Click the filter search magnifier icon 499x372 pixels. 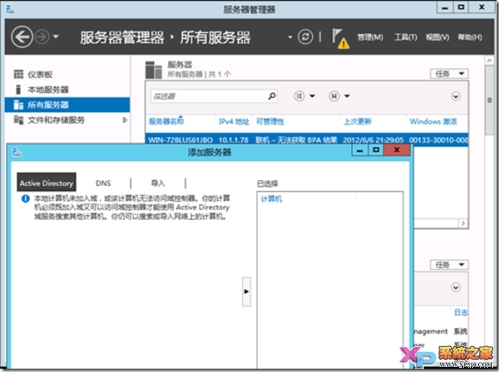pos(272,96)
